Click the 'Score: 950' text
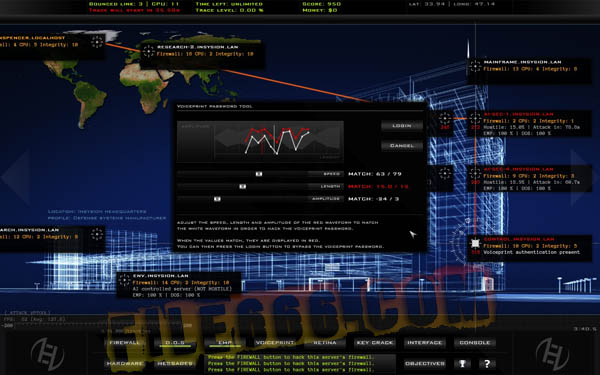The width and height of the screenshot is (600, 375). [x=321, y=4]
